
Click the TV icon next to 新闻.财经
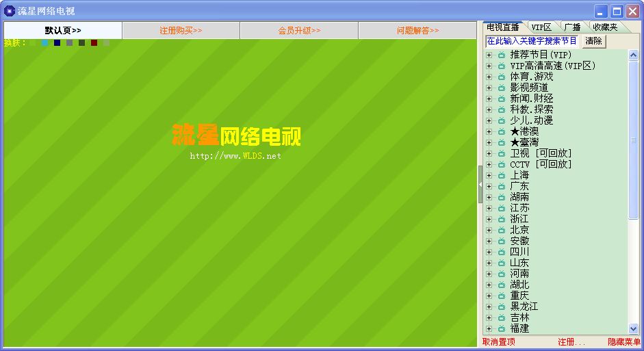502,99
